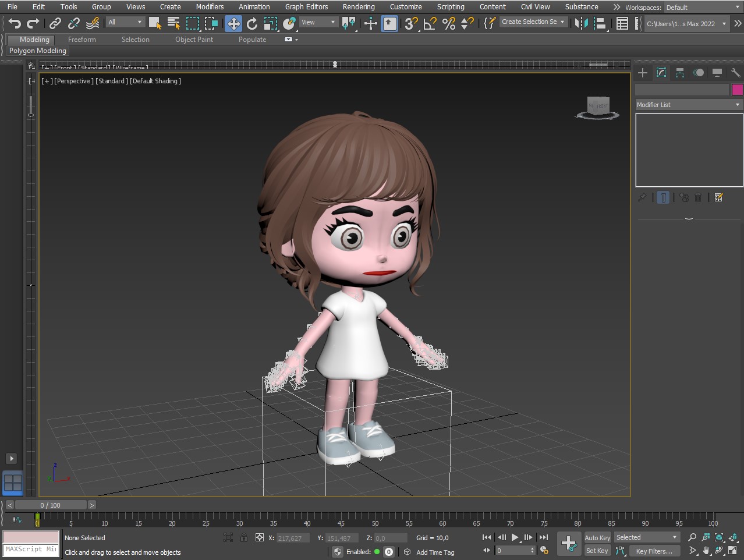Open the Hierarchy command panel tab
Viewport: 744px width, 560px height.
click(x=679, y=73)
